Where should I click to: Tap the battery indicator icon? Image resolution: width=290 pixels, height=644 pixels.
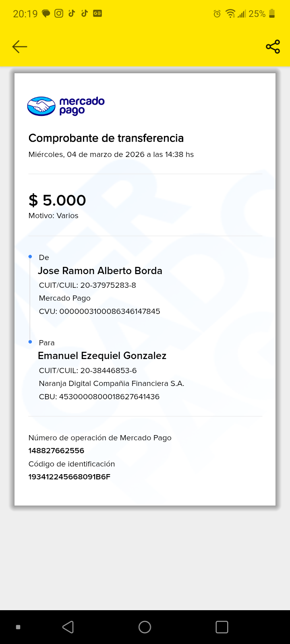272,14
